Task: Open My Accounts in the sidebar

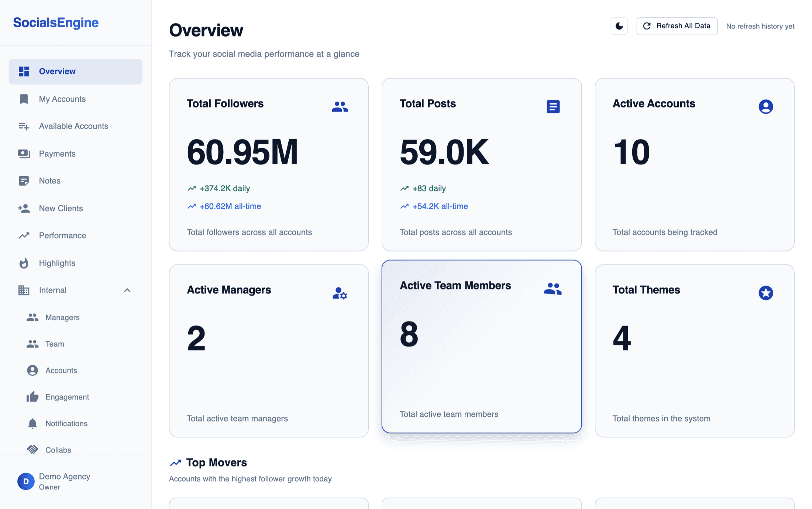Action: tap(76, 99)
